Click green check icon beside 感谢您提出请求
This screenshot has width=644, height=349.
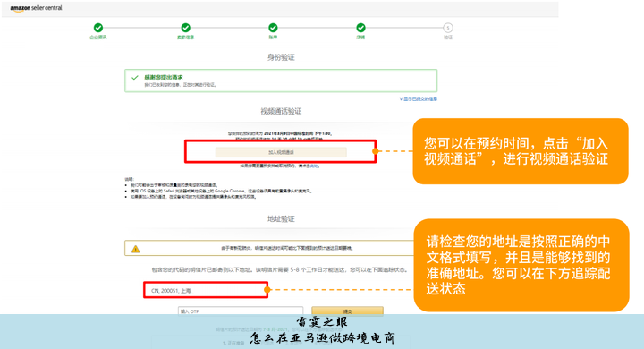point(135,77)
